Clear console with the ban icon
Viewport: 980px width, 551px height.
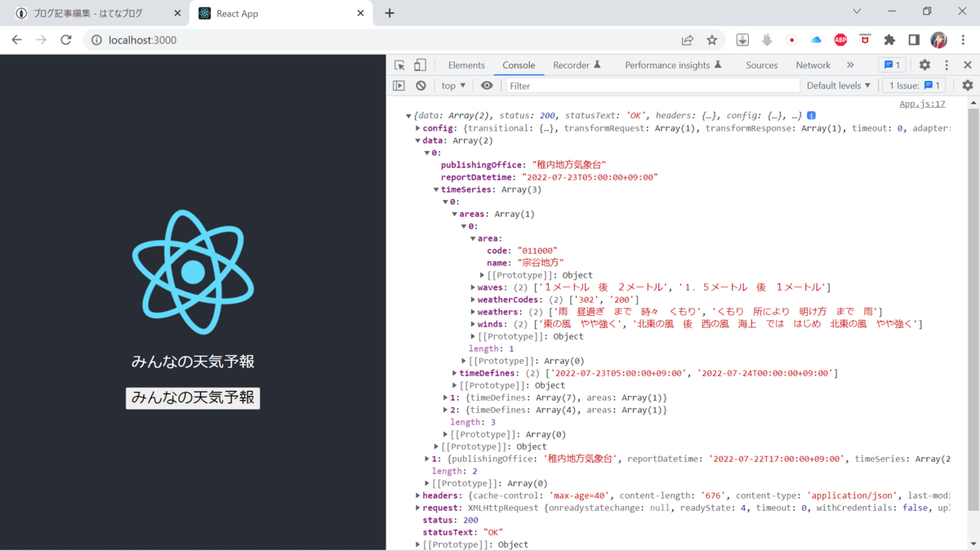point(421,86)
